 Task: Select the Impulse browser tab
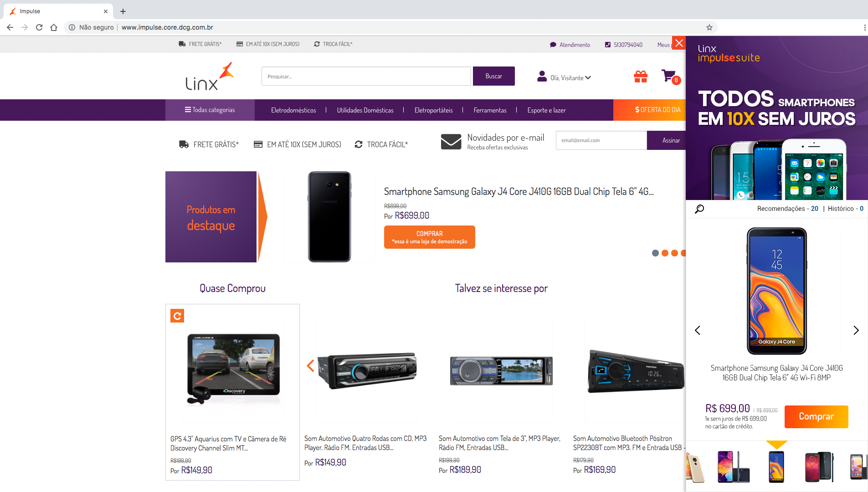(59, 11)
